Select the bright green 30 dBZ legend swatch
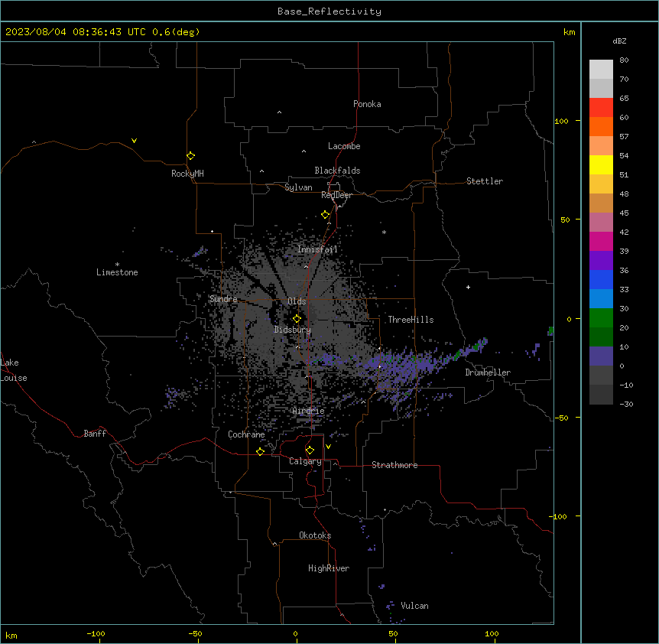Screen dimensions: 659x644 (601, 318)
